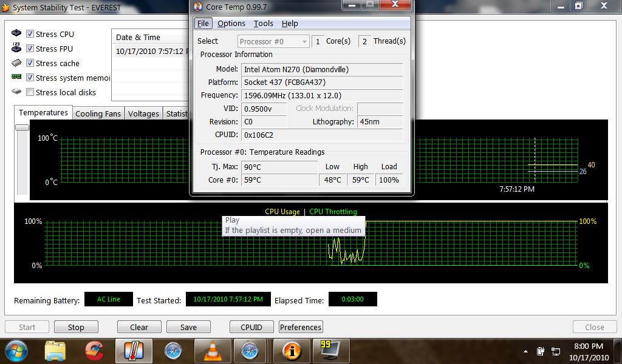This screenshot has width=622, height=364.
Task: Switch to the Cooling Fans tab
Action: [98, 113]
